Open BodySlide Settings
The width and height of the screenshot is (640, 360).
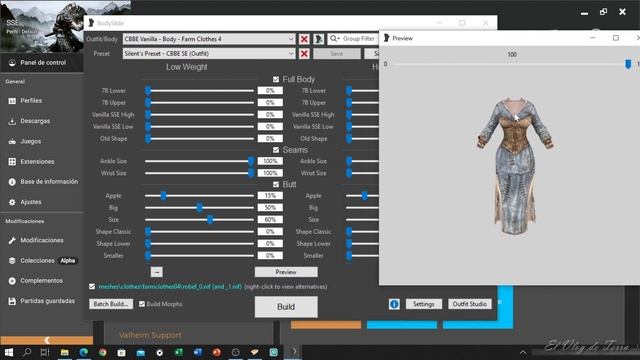[x=423, y=304]
